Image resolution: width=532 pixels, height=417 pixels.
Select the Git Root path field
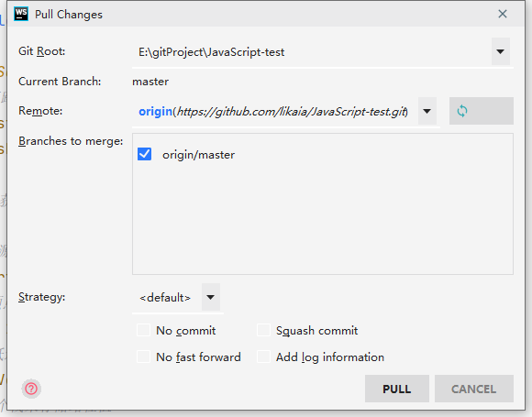(312, 52)
